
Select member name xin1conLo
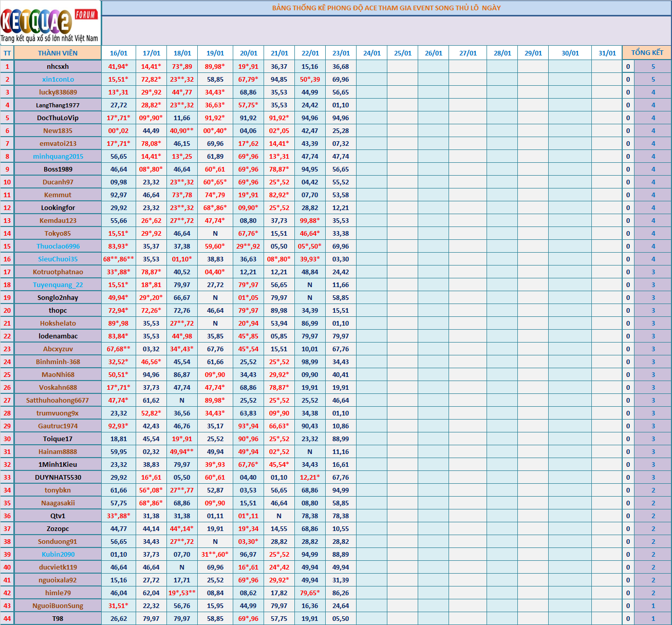tap(58, 79)
